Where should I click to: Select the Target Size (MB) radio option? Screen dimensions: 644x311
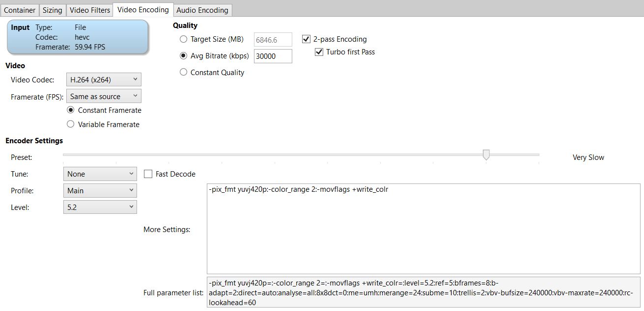coord(184,39)
